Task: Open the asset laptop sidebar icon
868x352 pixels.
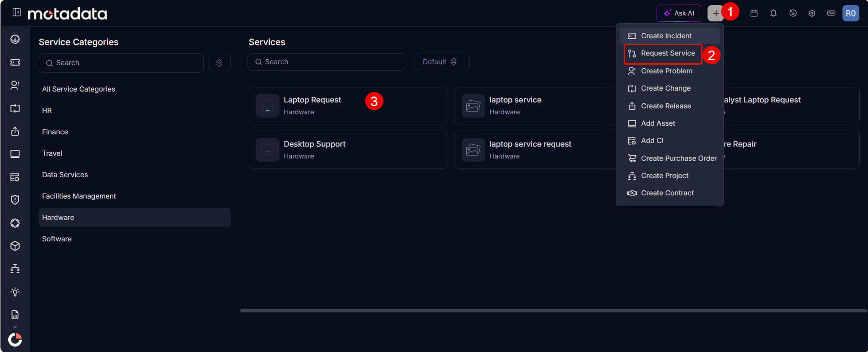Action: coord(15,154)
